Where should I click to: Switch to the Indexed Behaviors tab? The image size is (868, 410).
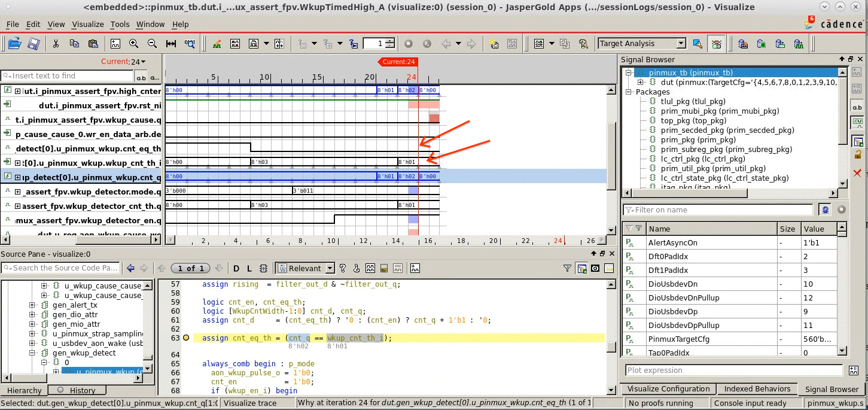[757, 388]
